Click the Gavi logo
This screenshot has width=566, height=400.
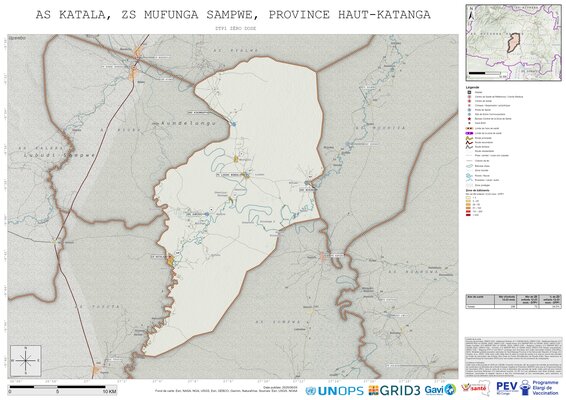point(440,390)
